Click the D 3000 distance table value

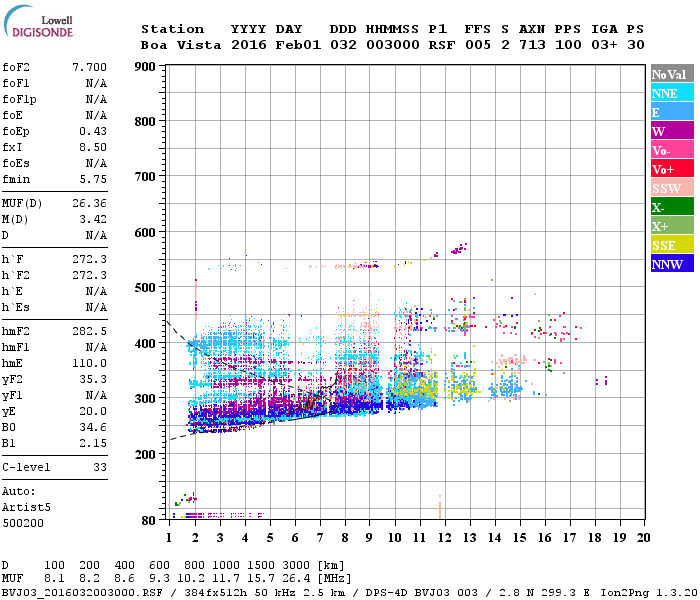(x=296, y=565)
